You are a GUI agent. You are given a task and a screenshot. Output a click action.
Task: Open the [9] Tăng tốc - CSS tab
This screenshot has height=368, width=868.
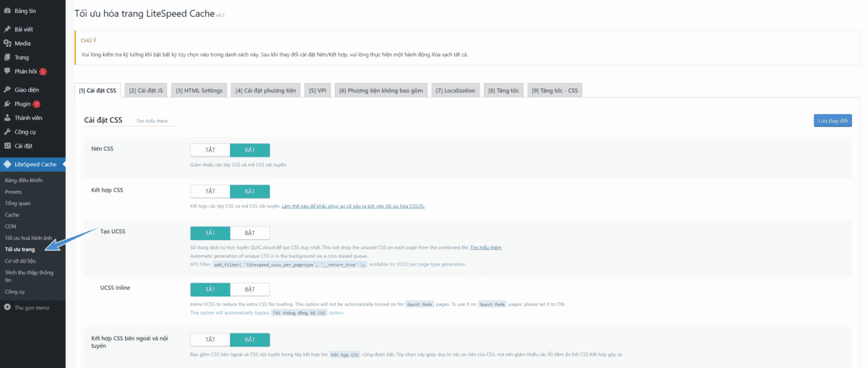[555, 90]
